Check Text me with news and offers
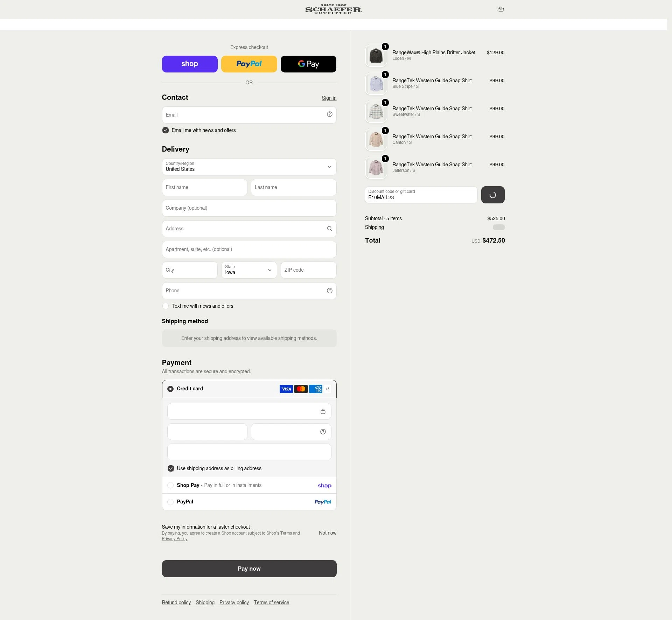Viewport: 672px width, 620px height. [x=166, y=306]
